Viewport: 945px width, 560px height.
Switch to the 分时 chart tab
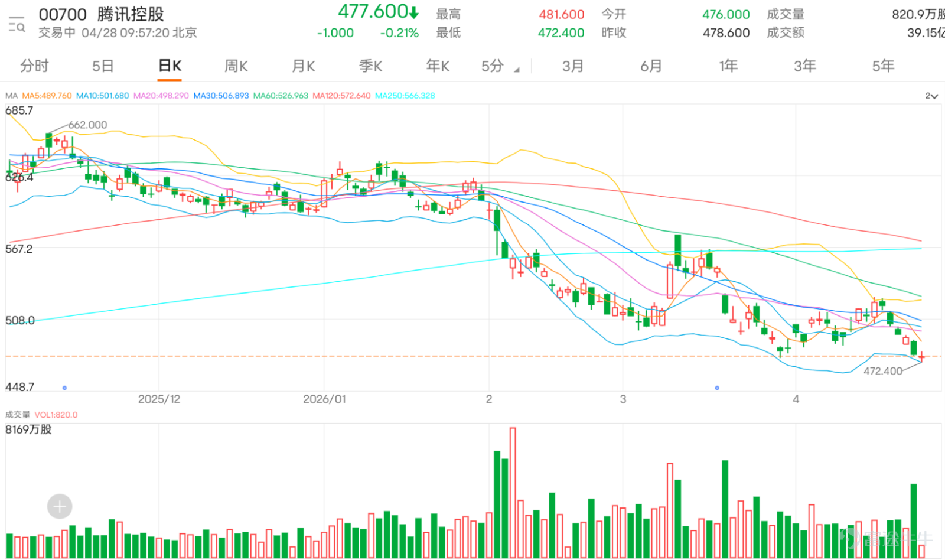pyautogui.click(x=34, y=66)
